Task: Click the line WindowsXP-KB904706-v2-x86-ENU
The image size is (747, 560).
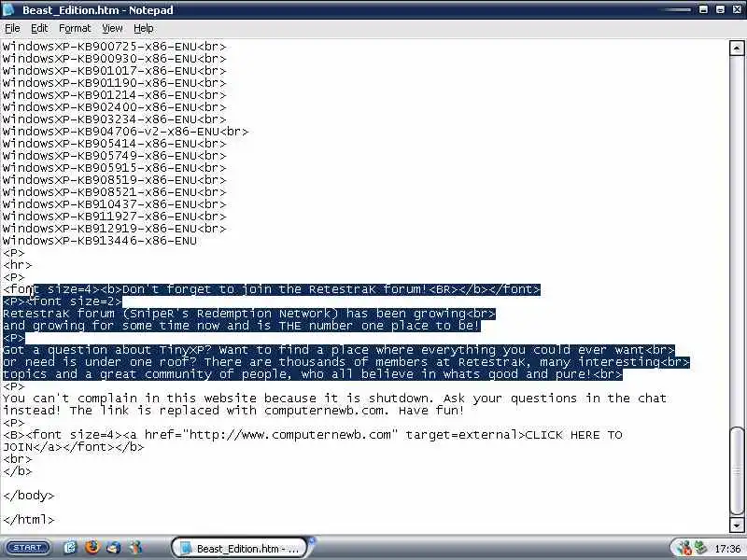Action: coord(125,132)
